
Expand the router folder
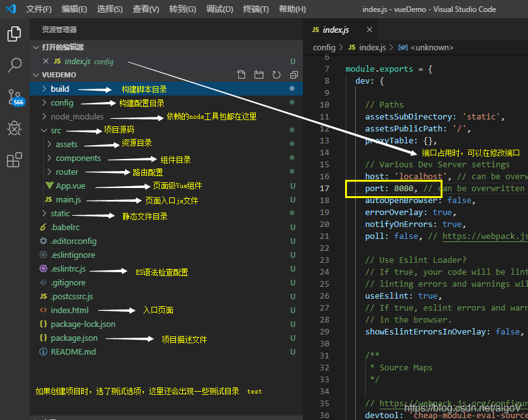pyautogui.click(x=50, y=172)
